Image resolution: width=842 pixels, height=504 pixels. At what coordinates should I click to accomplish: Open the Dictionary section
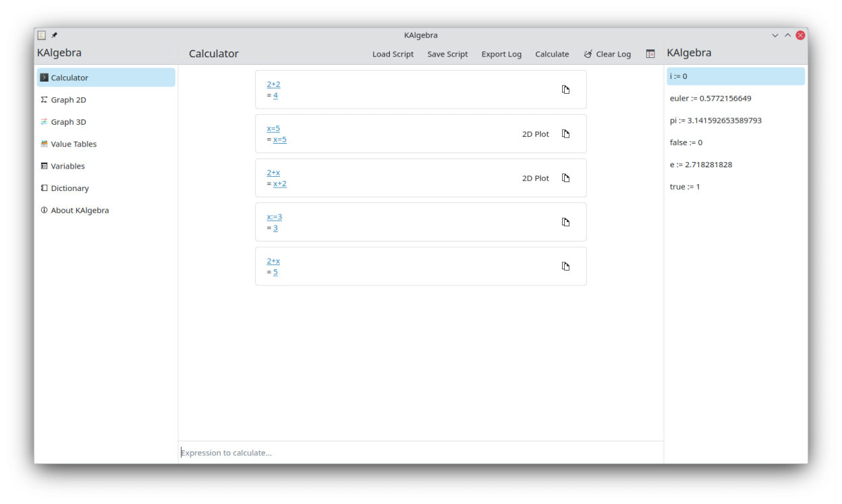(x=69, y=188)
